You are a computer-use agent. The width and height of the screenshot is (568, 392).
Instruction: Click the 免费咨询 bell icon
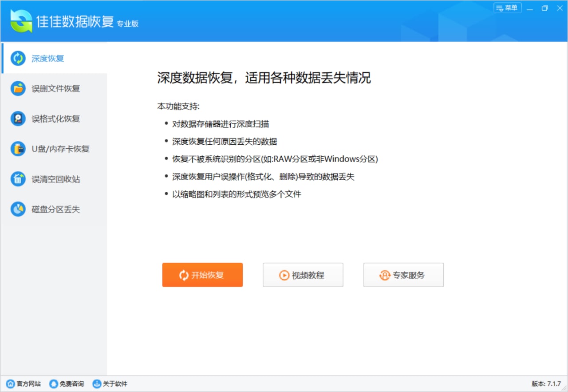[54, 384]
